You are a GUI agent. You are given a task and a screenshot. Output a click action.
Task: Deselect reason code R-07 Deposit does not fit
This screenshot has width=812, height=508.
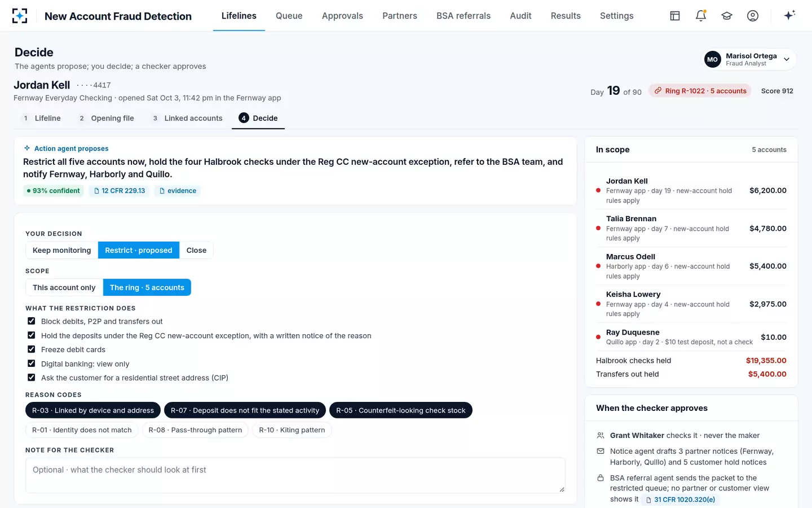click(245, 410)
